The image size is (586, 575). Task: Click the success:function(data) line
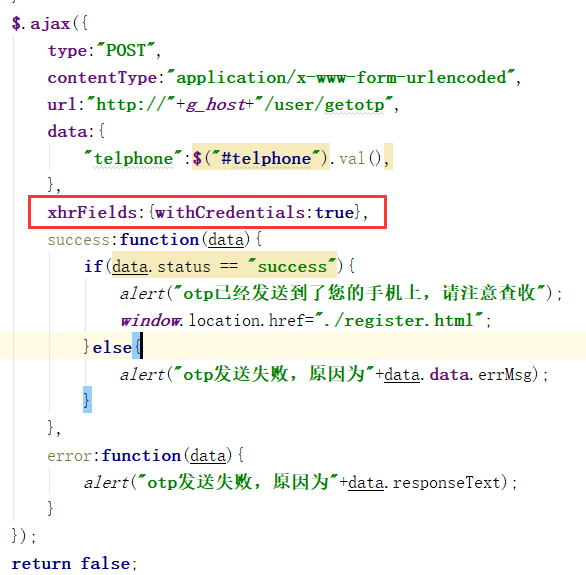(155, 239)
